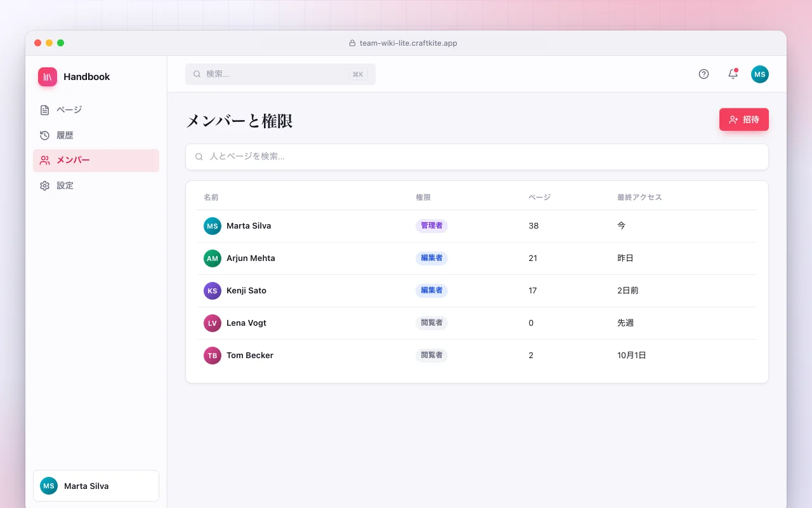Click Marta Silva's avatar in table
The height and width of the screenshot is (508, 812).
coord(213,226)
